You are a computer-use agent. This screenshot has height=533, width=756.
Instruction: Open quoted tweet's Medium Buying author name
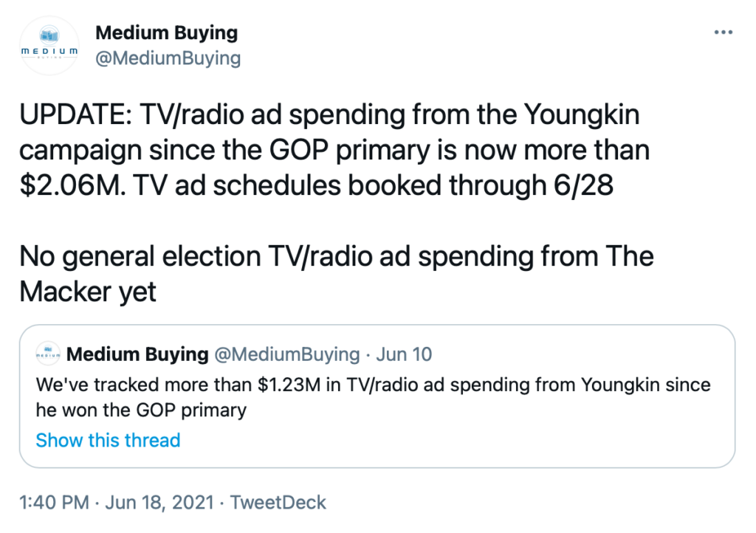pos(137,354)
